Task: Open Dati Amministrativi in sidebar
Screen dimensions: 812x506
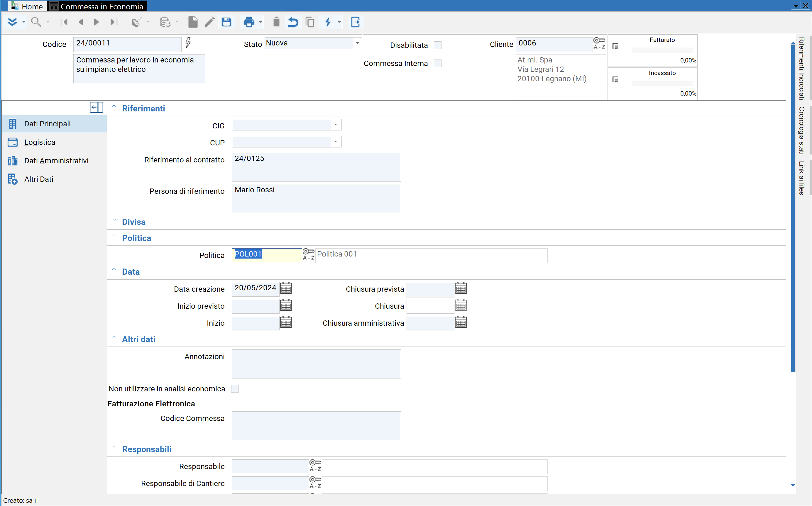Action: [x=54, y=161]
